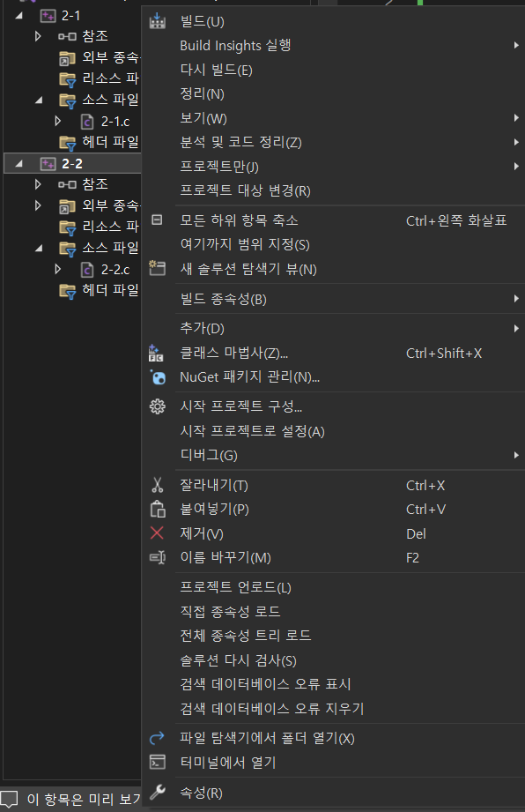Select 여기까지 범위 지정(S)
525x812 pixels.
point(333,244)
